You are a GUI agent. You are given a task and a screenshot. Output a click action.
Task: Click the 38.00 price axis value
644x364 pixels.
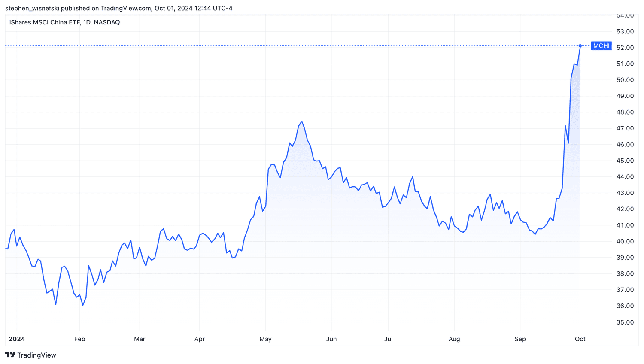tap(625, 274)
